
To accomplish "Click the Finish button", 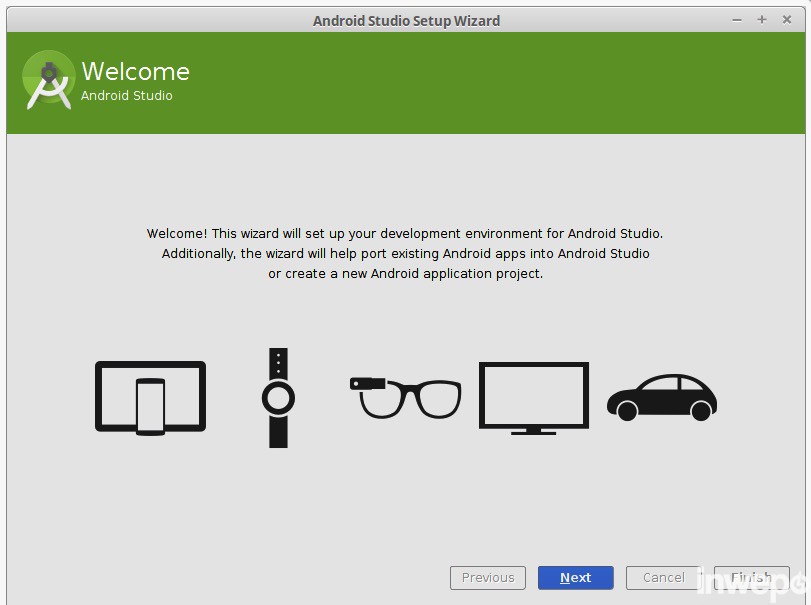I will pos(751,578).
